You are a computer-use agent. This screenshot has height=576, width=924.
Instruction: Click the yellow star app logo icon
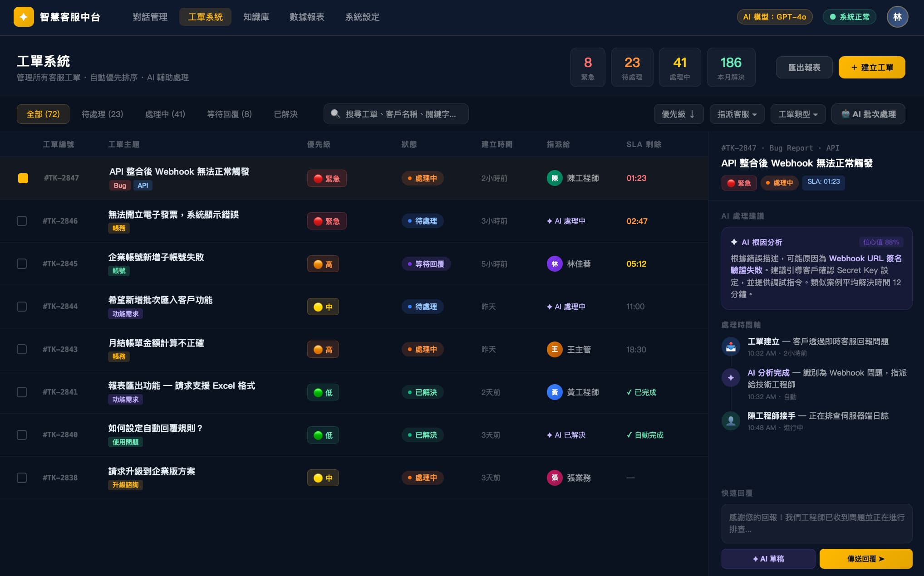24,17
